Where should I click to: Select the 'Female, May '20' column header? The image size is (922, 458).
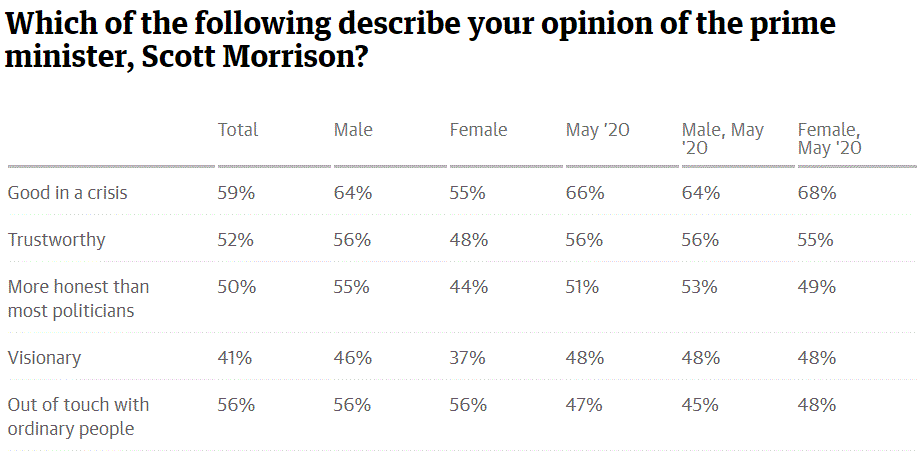tap(829, 138)
